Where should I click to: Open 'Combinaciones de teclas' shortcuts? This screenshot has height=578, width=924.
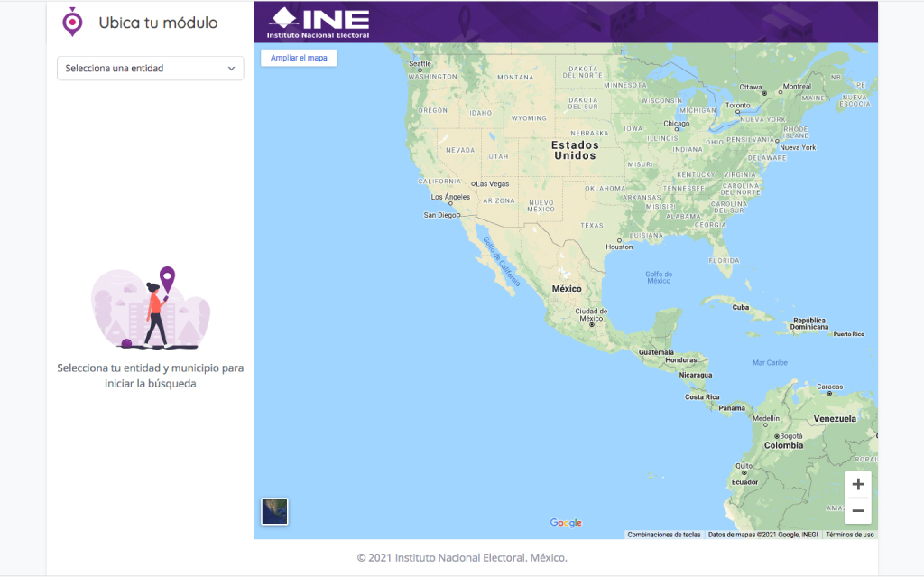click(664, 535)
